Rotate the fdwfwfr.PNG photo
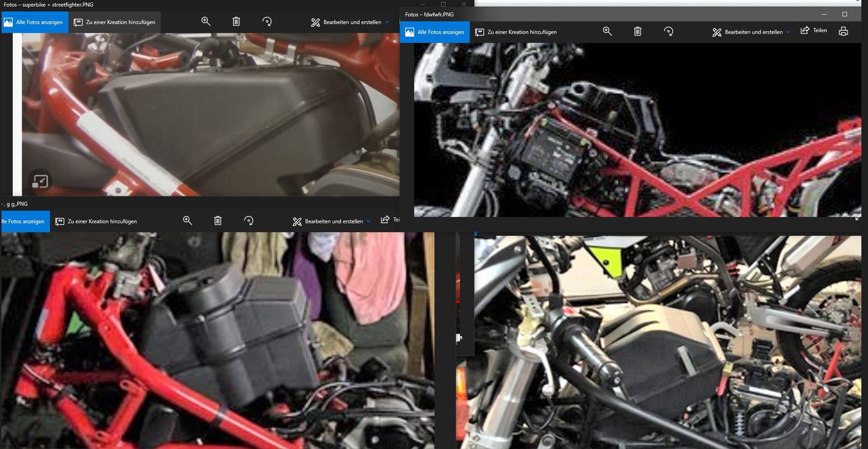Screen dimensions: 868x449 pyautogui.click(x=668, y=32)
